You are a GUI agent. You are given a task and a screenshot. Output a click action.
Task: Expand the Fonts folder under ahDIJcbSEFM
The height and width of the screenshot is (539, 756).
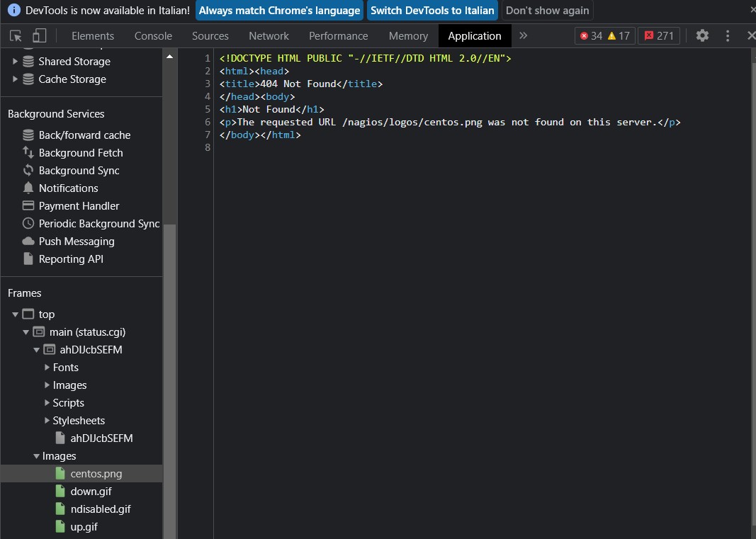coord(47,368)
